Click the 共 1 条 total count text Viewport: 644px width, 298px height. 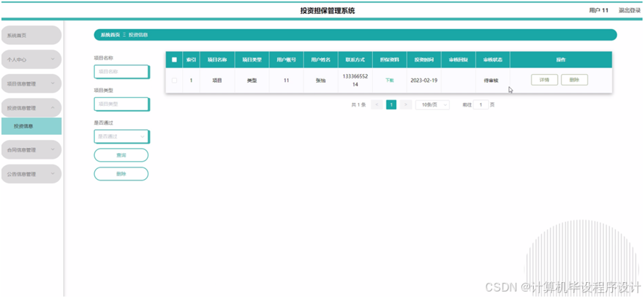point(358,105)
